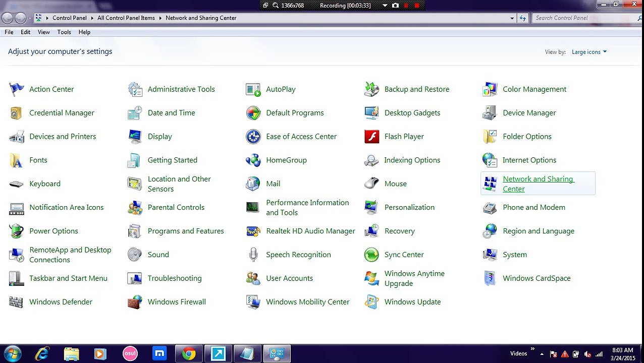Expand the View by Large icons dropdown
The image size is (644, 363).
pyautogui.click(x=589, y=52)
